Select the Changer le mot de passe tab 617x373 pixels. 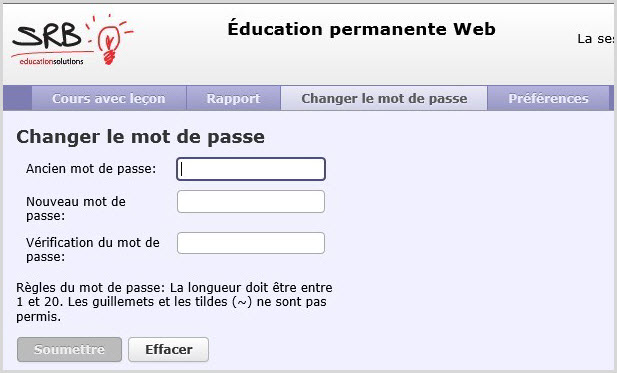point(384,98)
